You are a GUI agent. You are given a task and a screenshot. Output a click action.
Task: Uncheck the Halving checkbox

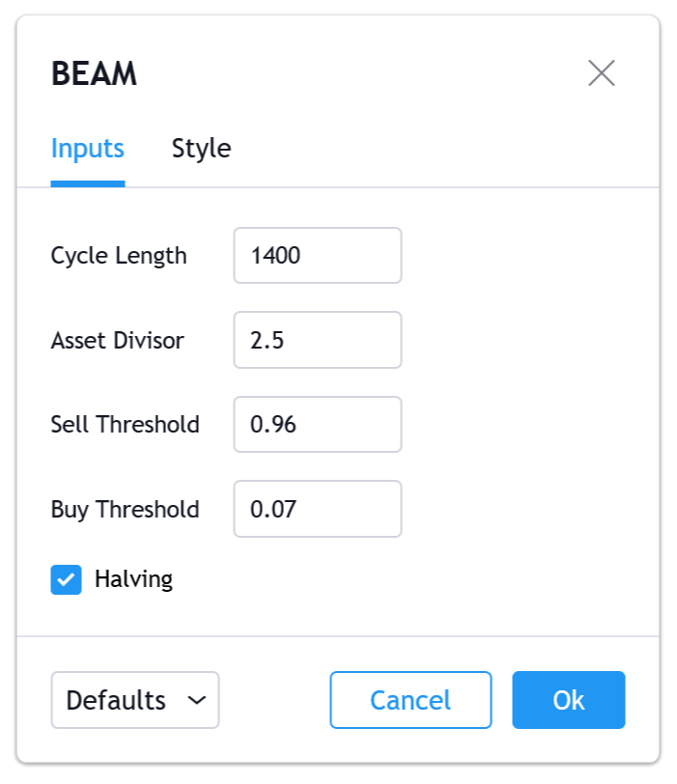coord(67,579)
